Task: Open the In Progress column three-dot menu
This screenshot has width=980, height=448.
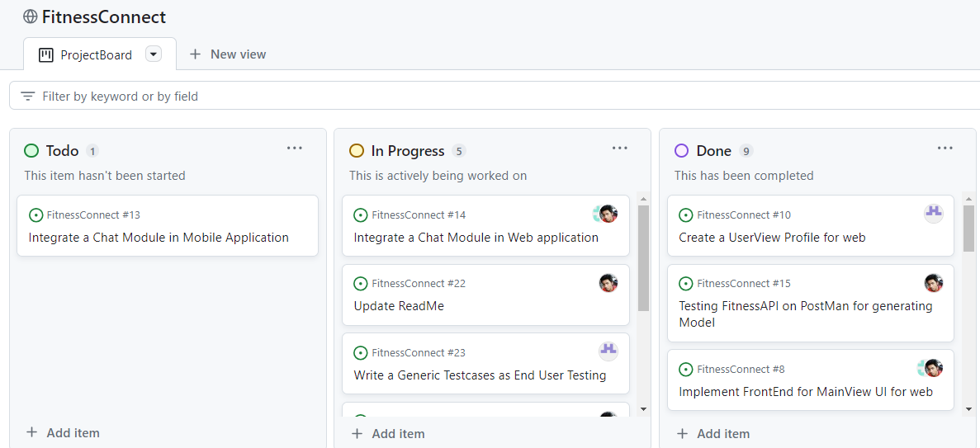Action: click(619, 148)
